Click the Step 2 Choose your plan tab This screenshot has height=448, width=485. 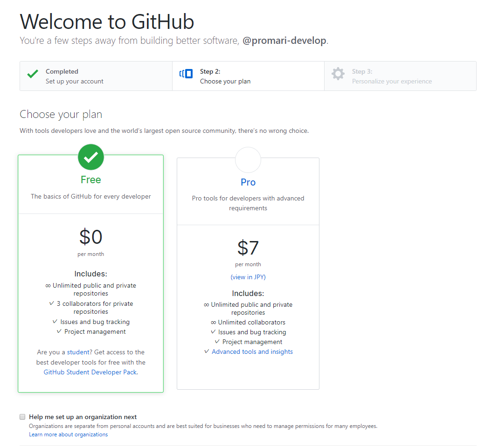[248, 76]
